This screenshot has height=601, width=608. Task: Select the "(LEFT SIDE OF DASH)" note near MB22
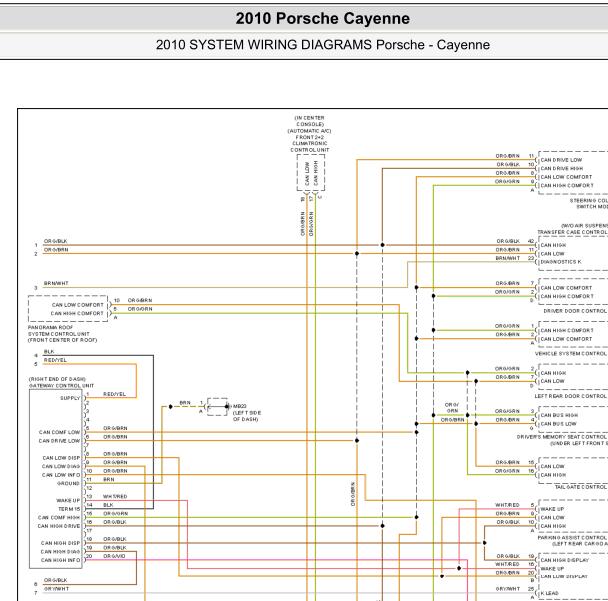point(247,416)
